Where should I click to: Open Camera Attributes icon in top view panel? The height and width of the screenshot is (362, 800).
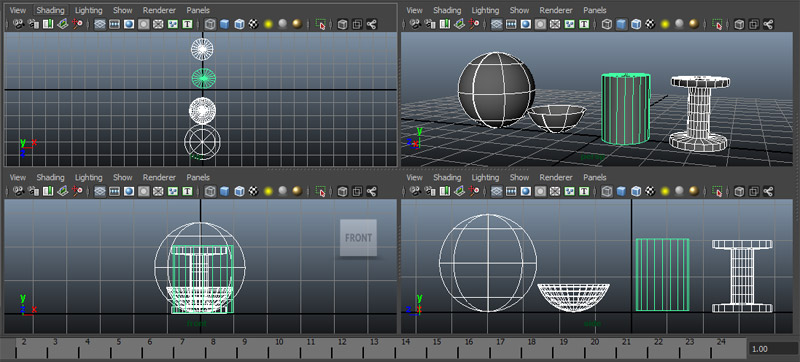[x=34, y=24]
